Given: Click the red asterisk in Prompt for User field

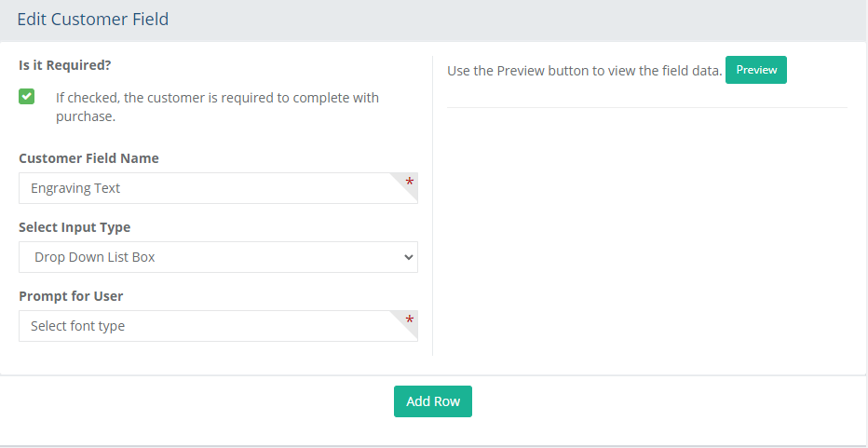Looking at the screenshot, I should (410, 320).
